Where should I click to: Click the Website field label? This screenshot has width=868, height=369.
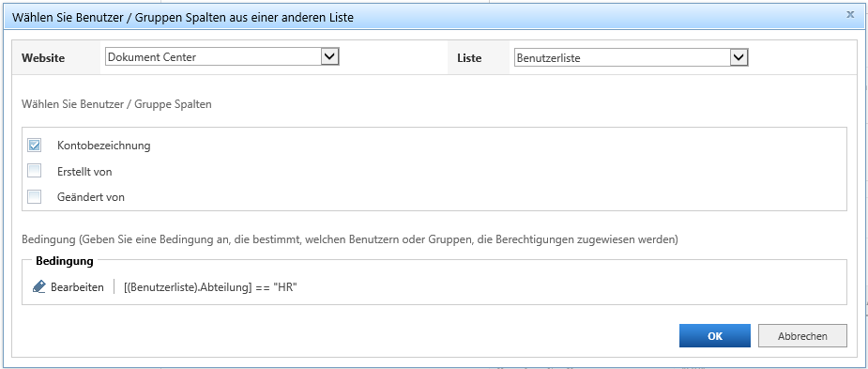[x=43, y=57]
